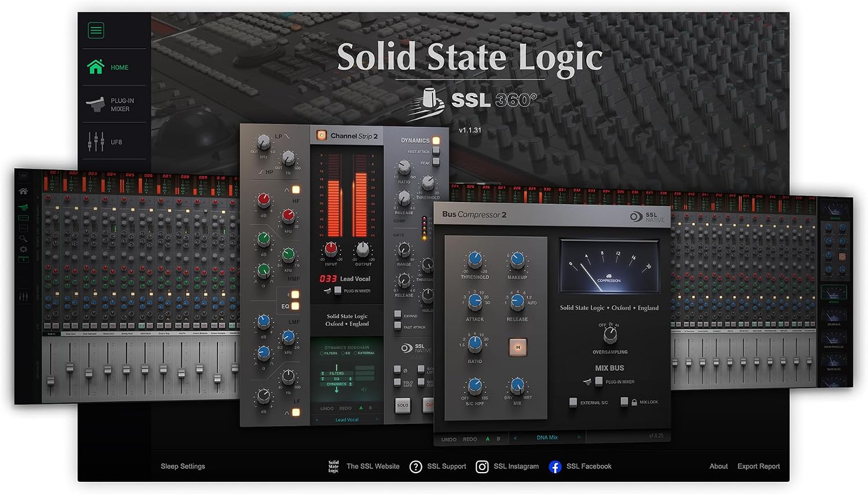Open the SSL Instagram page
The image size is (868, 494).
(507, 466)
